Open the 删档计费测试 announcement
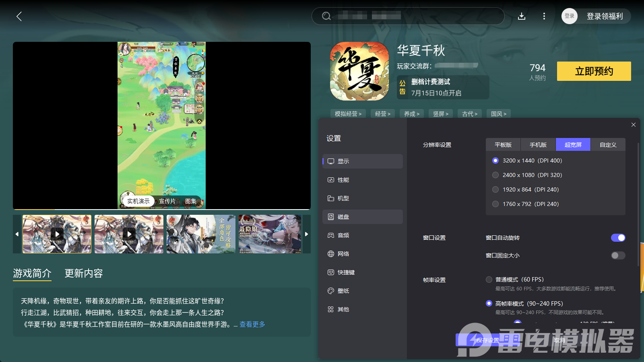This screenshot has width=644, height=362. coord(443,87)
